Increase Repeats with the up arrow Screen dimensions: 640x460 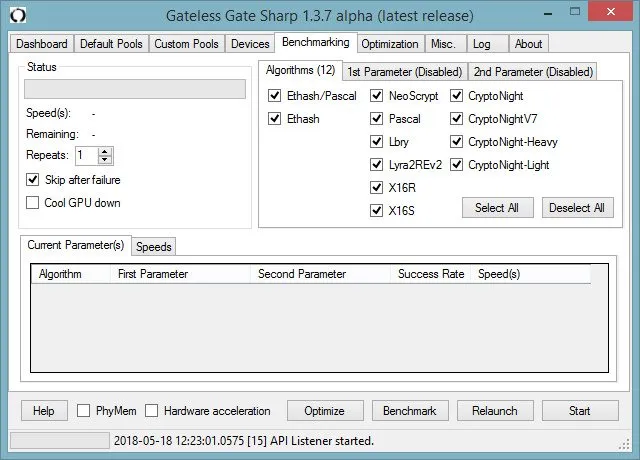(105, 151)
